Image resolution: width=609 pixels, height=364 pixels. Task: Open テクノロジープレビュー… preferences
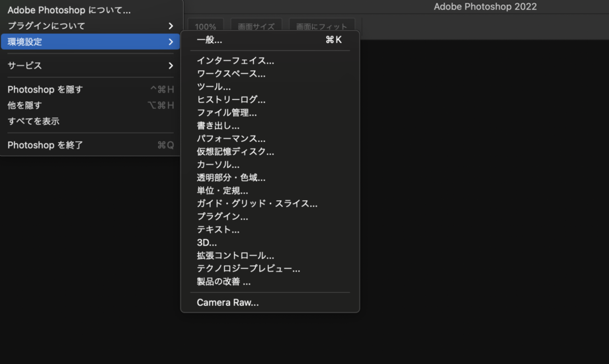270,268
